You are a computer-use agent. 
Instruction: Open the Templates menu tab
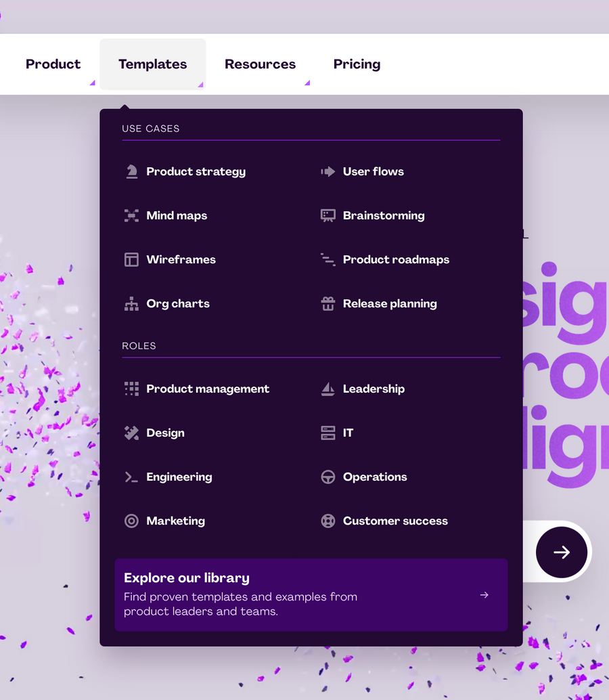152,64
